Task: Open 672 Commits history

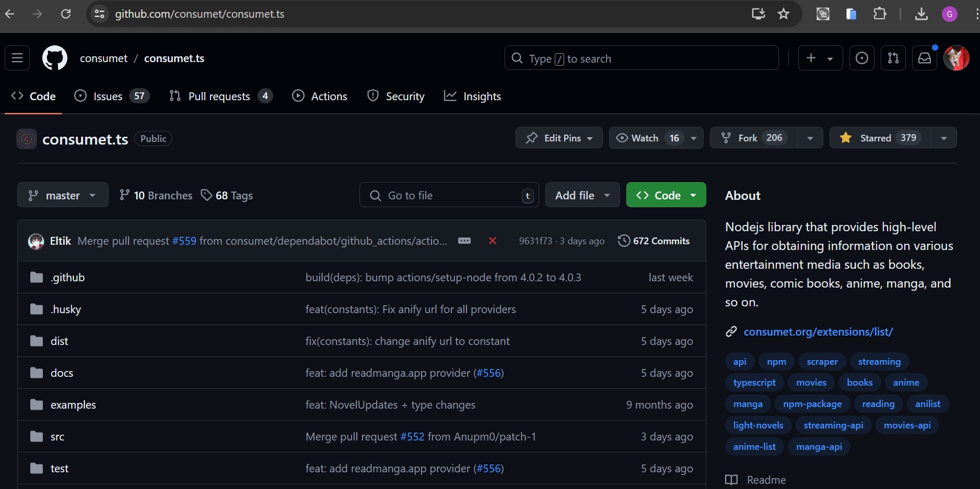Action: click(654, 241)
